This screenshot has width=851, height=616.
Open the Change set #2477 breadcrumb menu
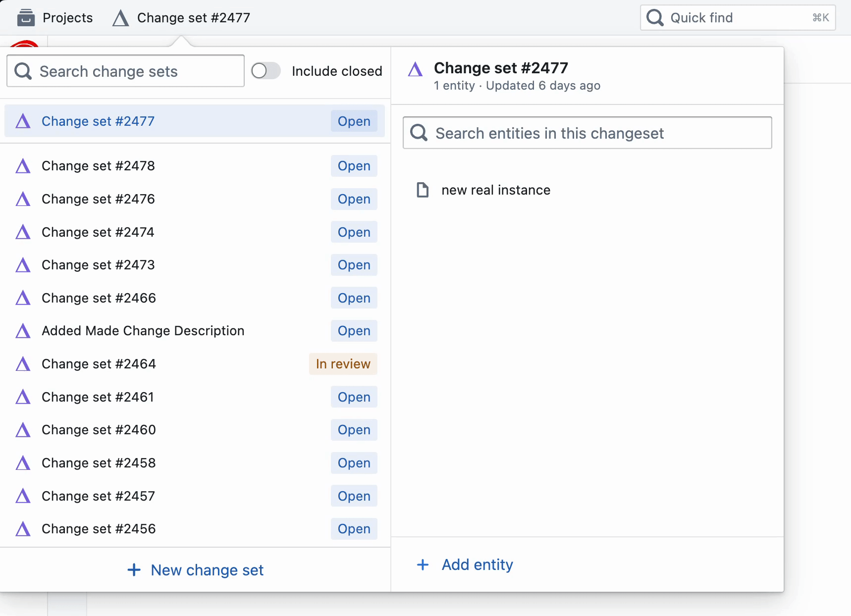coord(193,17)
